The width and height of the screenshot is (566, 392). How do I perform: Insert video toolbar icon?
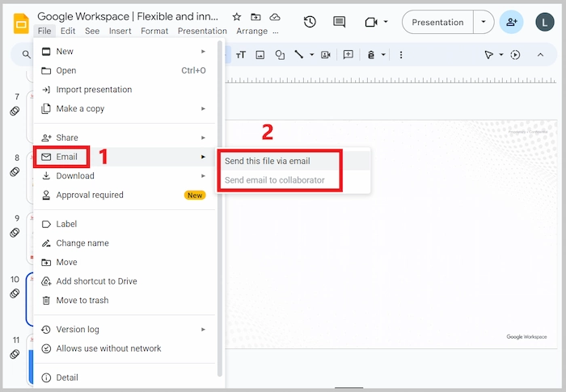coord(326,55)
